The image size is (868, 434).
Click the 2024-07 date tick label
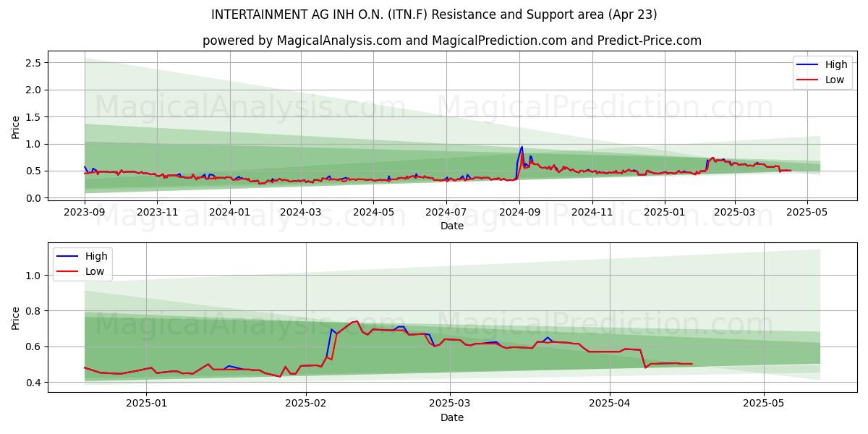point(446,213)
